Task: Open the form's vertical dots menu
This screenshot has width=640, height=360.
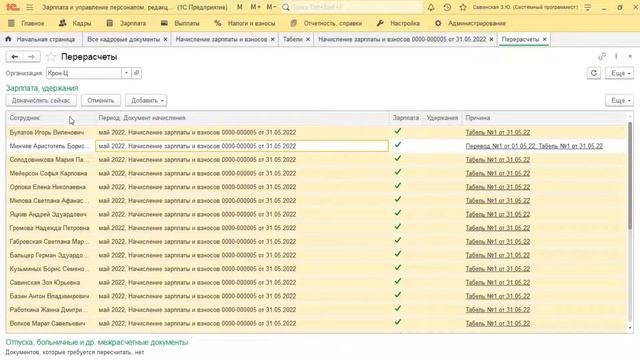Action: (616, 57)
